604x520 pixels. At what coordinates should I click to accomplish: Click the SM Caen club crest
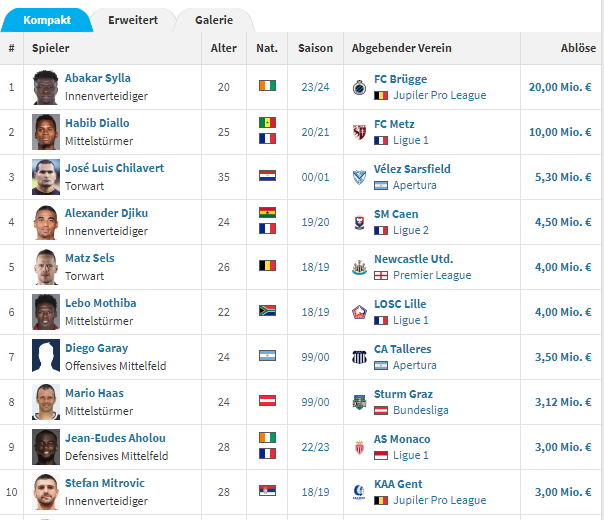point(359,222)
